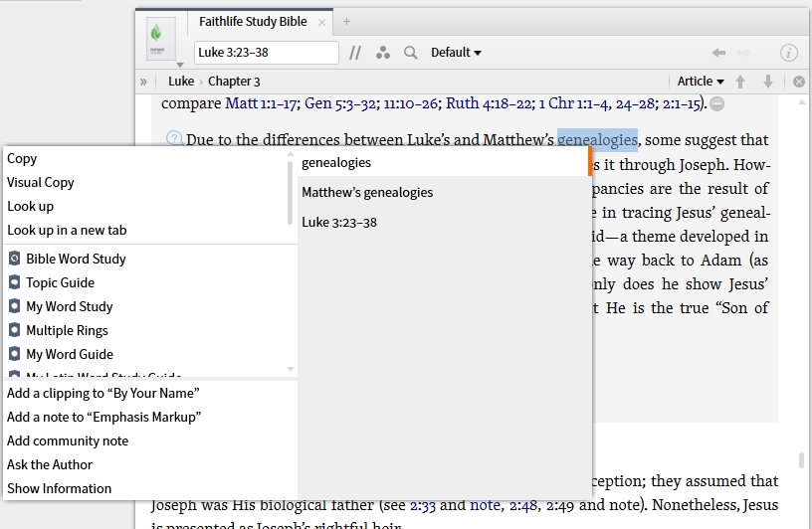Click Luke in the breadcrumb
812x529 pixels.
[x=181, y=82]
